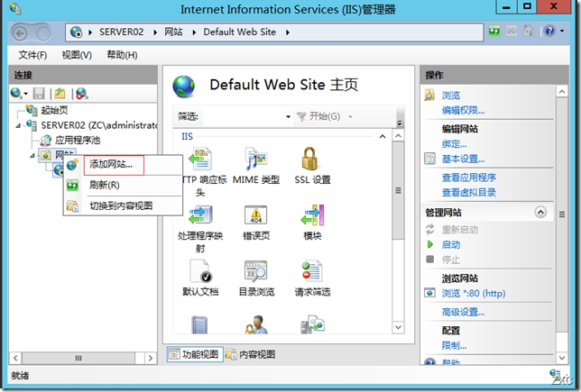Collapse the IIS group chevron
Screen dimensions: 581x392
383,137
